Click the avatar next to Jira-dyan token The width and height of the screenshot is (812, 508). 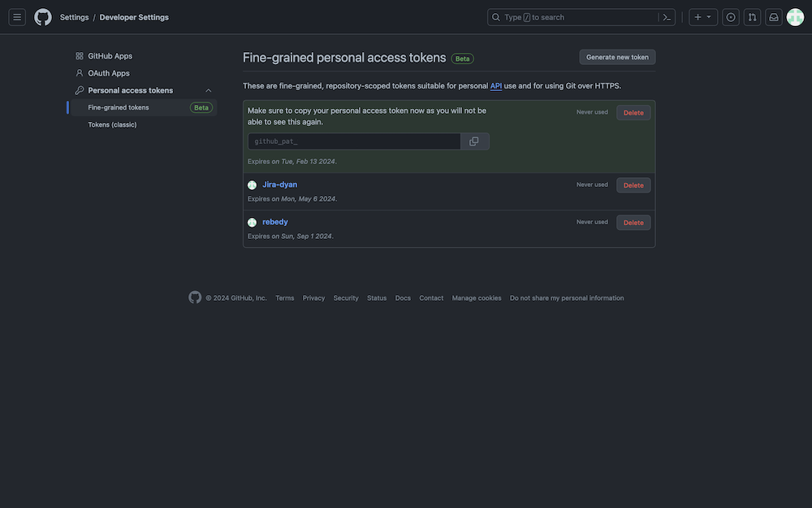point(253,185)
